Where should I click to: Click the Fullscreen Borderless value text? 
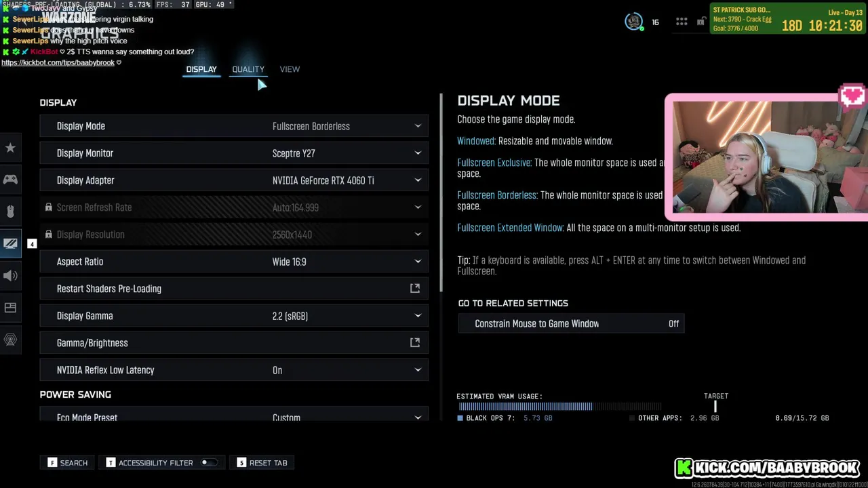pos(311,126)
